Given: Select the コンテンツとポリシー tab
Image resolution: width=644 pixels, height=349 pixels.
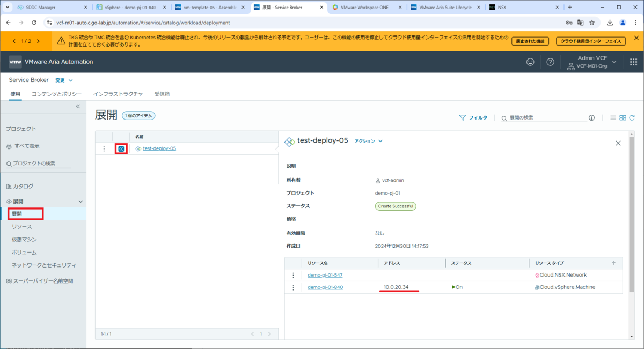Looking at the screenshot, I should [x=57, y=94].
